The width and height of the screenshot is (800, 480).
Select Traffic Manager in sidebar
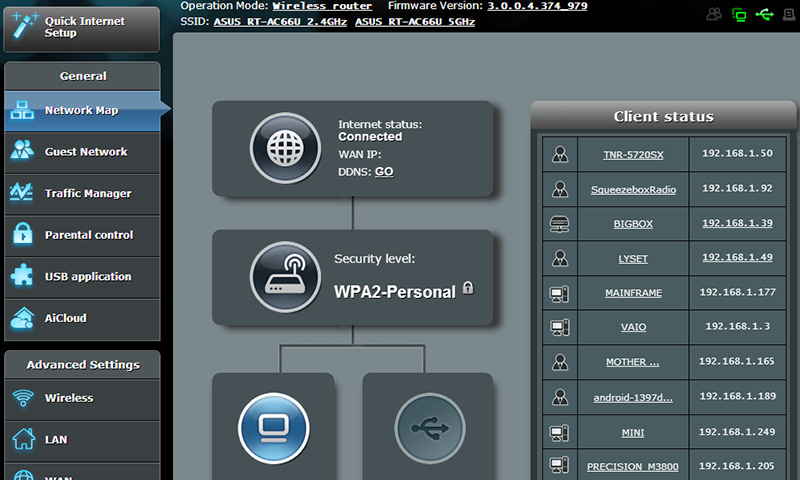[87, 194]
